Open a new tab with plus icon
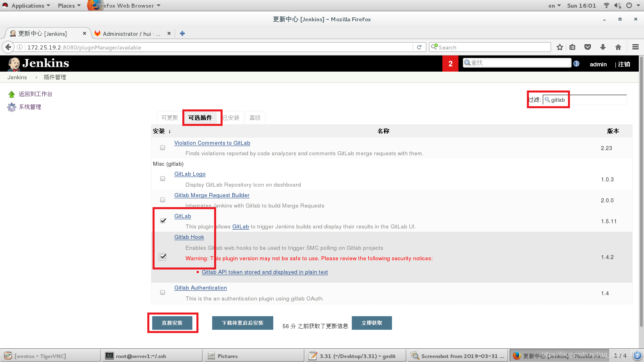 (182, 33)
